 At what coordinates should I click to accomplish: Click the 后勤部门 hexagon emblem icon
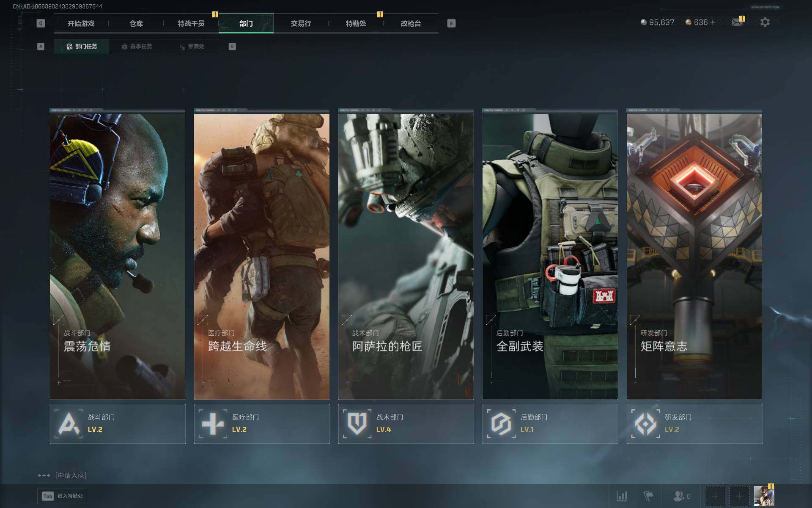point(502,423)
